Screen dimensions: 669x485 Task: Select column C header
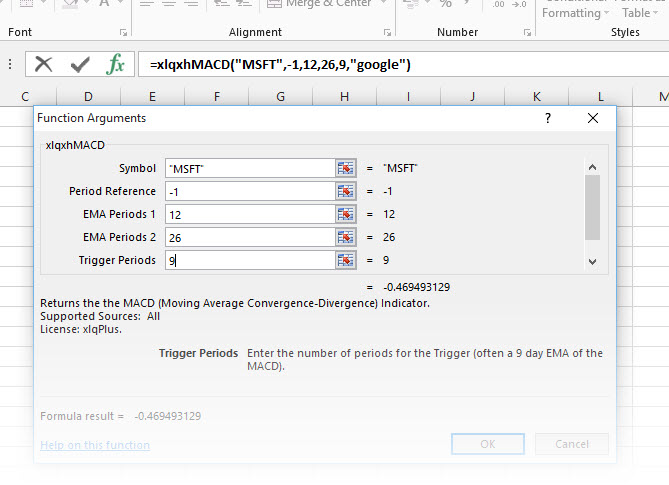25,97
